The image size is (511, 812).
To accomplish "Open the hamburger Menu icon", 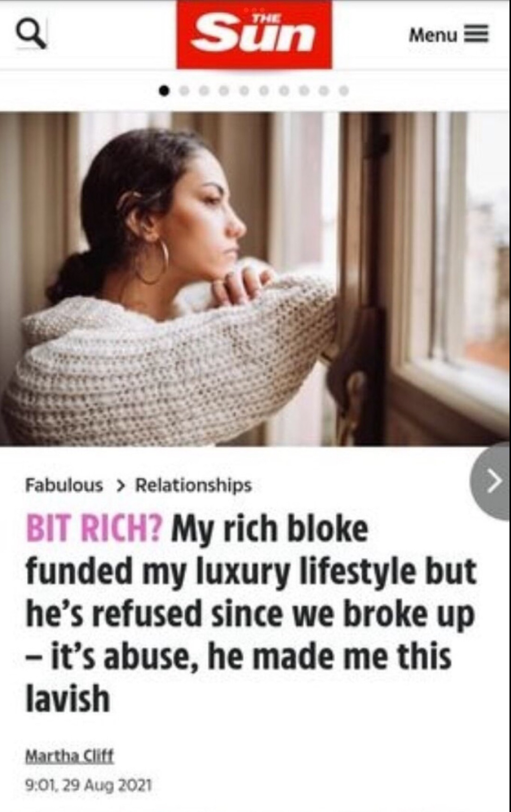I will [476, 35].
